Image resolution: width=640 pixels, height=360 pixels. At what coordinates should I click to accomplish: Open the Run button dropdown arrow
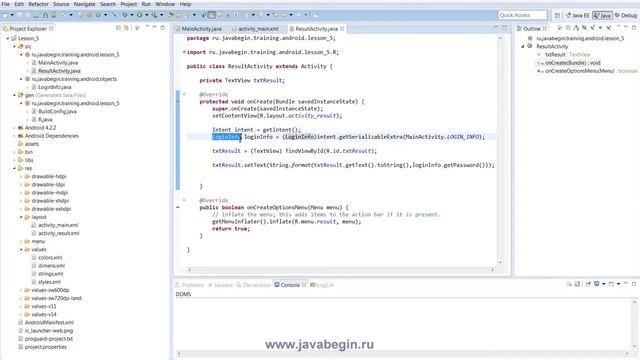pos(147,15)
